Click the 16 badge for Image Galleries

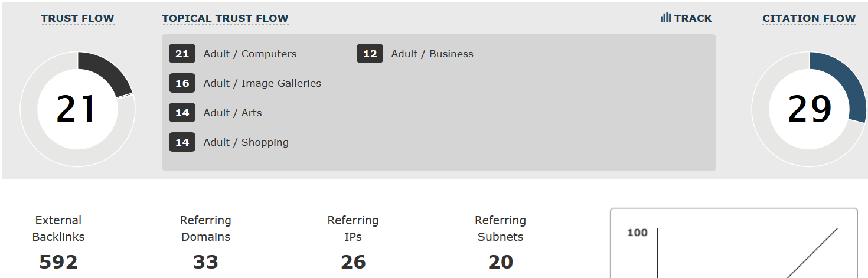(182, 83)
